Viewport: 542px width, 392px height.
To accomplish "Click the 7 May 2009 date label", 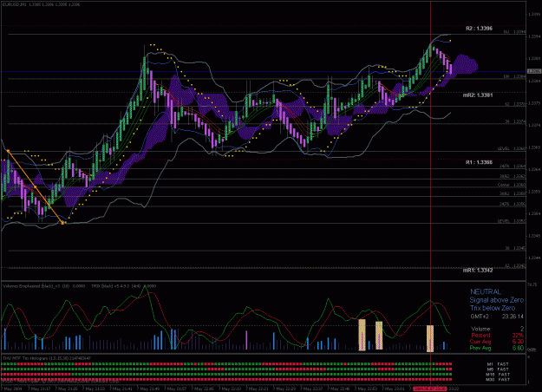I will tap(13, 389).
